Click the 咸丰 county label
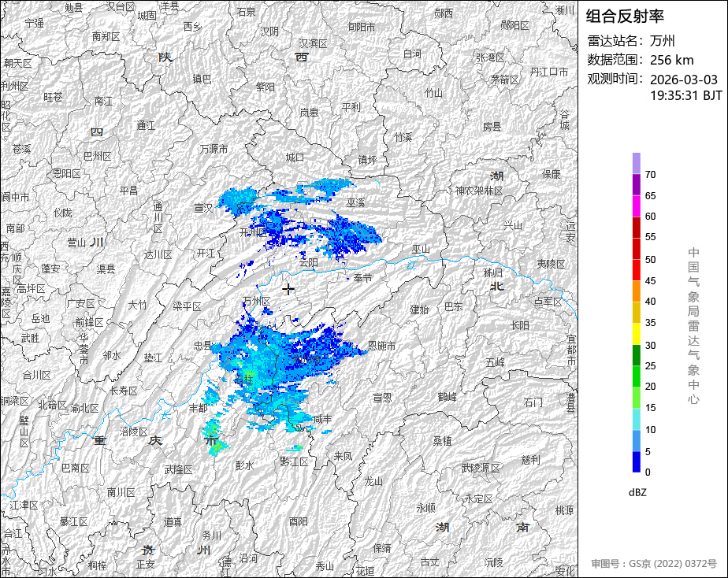This screenshot has width=728, height=578. (x=323, y=420)
